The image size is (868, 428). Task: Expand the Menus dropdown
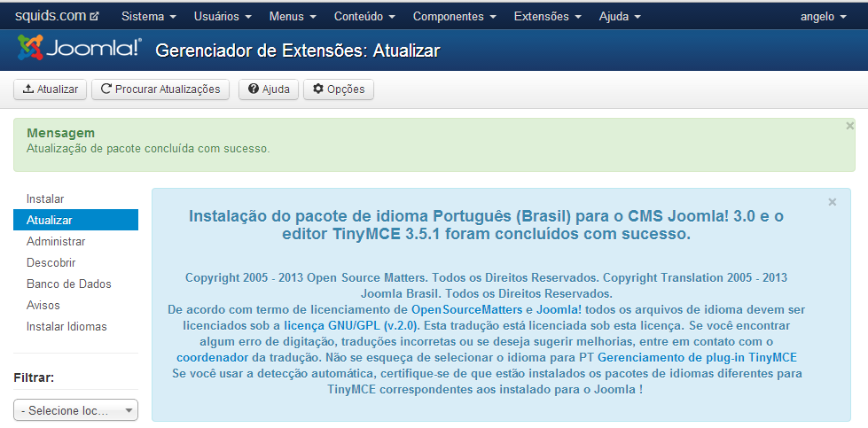point(293,17)
